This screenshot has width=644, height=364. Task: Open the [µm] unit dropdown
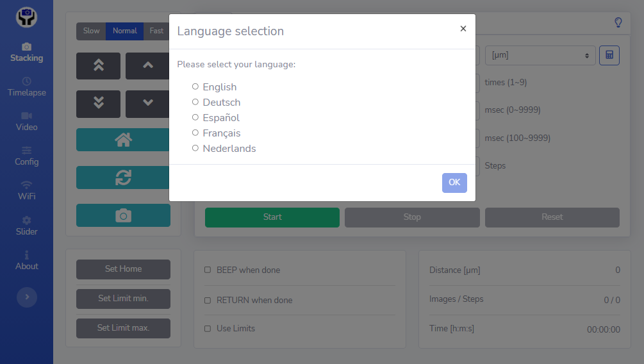(x=540, y=56)
